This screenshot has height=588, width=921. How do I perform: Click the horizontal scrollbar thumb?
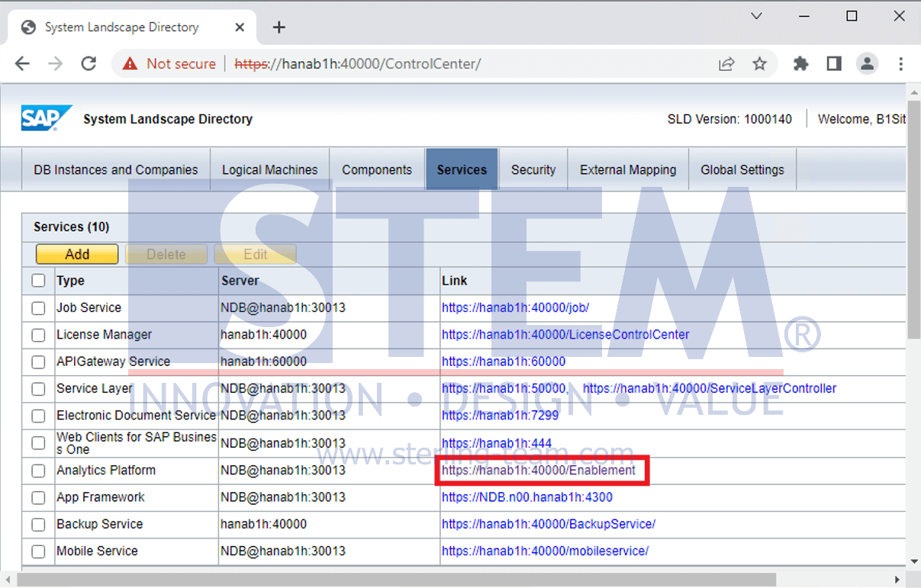[396, 580]
